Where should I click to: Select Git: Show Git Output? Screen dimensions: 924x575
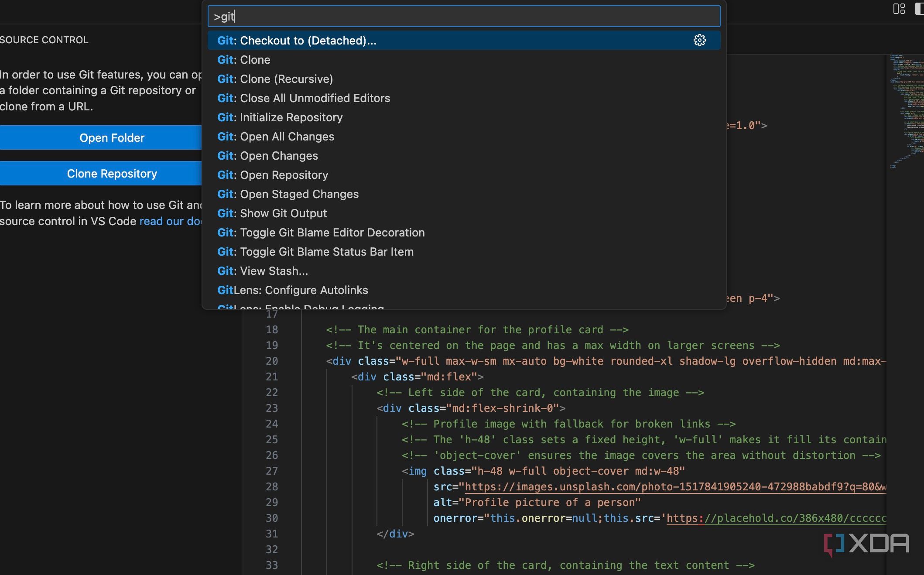464,213
